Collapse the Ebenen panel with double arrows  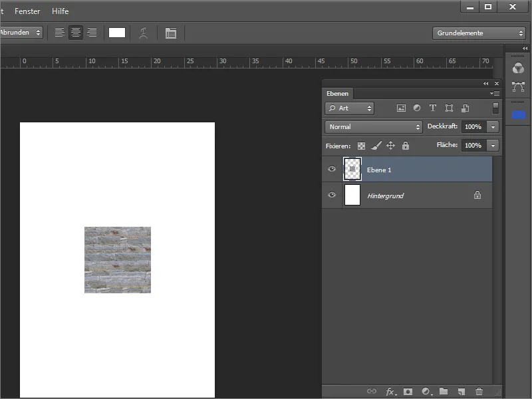[486, 84]
